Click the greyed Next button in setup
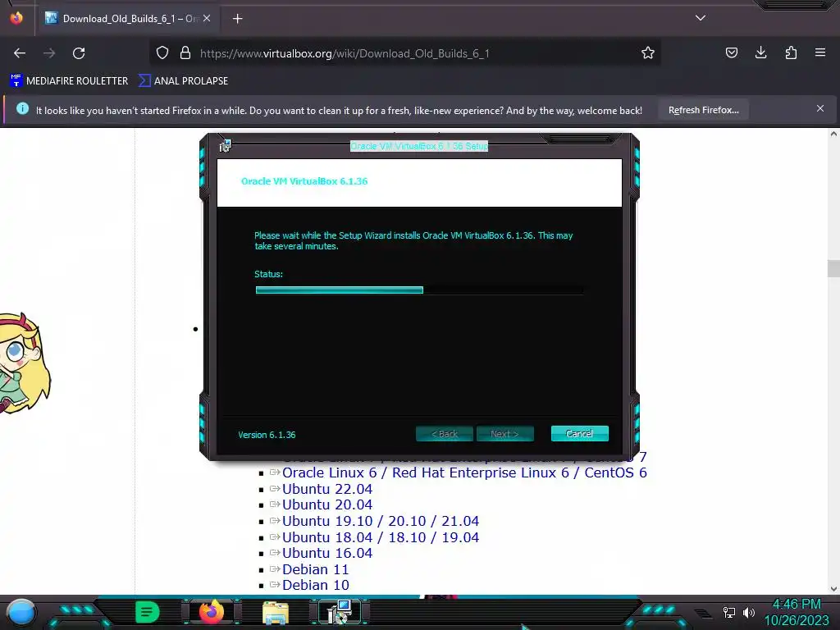Screen dimensions: 840x630 (x=504, y=433)
